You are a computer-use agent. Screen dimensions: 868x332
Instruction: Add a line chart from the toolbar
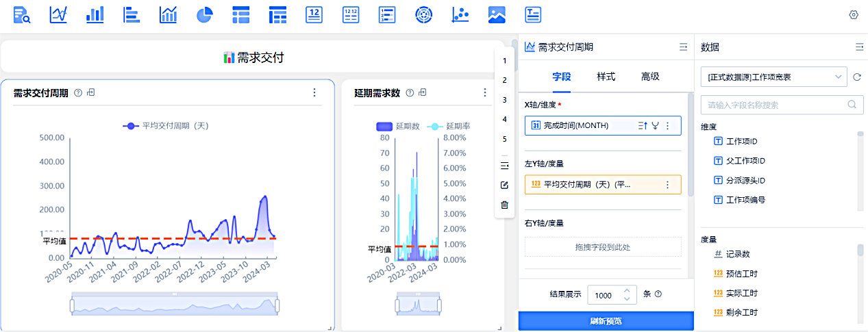pos(58,14)
